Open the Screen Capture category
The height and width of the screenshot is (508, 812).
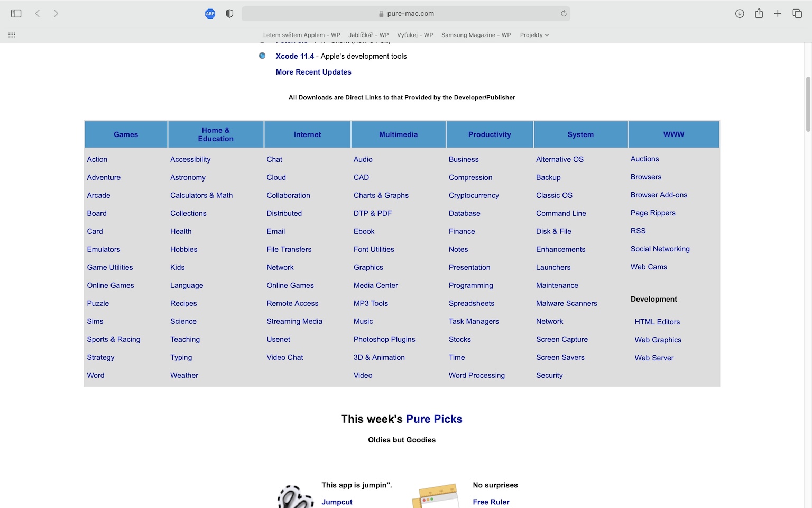pos(561,339)
